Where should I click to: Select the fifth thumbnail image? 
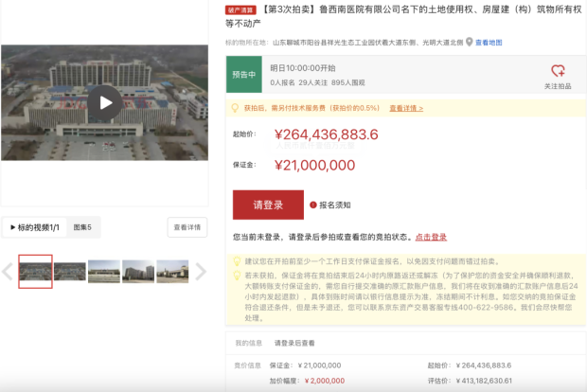pos(172,272)
